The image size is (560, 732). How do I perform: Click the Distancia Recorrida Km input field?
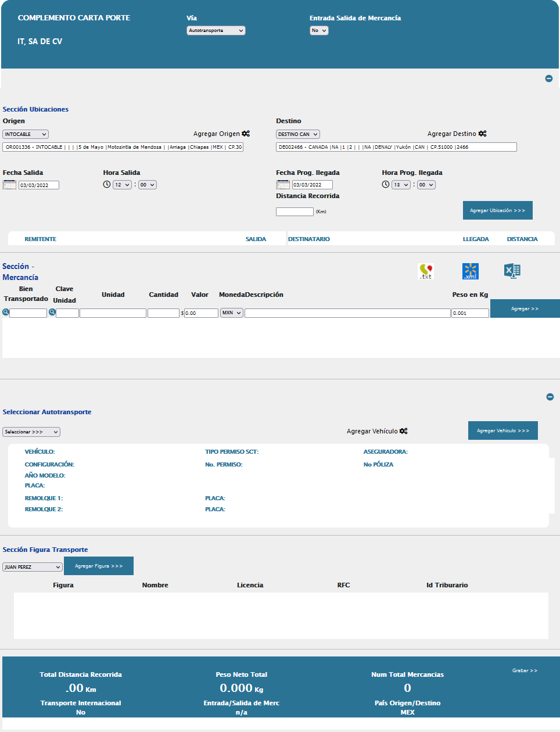coord(295,212)
